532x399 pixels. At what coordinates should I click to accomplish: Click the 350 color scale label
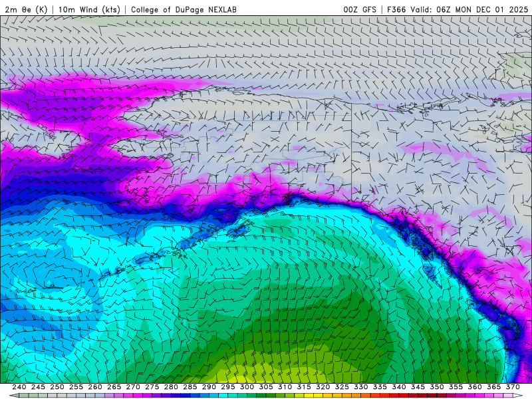437,387
